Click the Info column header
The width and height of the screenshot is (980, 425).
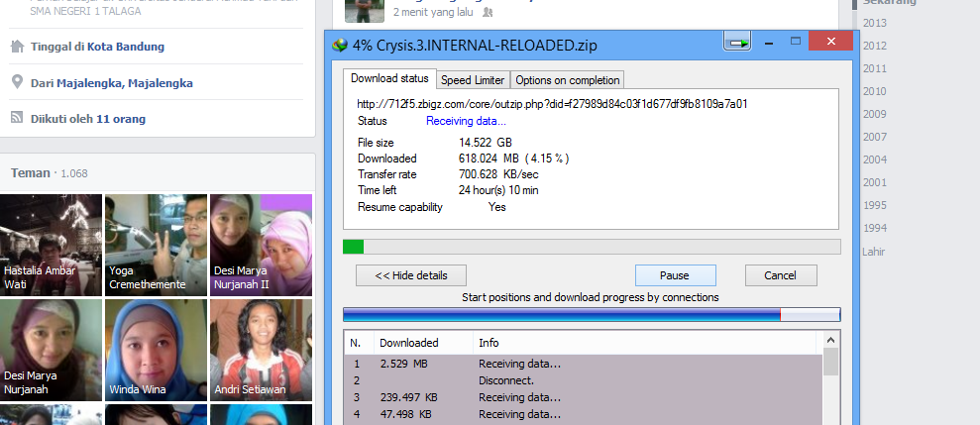(644, 343)
